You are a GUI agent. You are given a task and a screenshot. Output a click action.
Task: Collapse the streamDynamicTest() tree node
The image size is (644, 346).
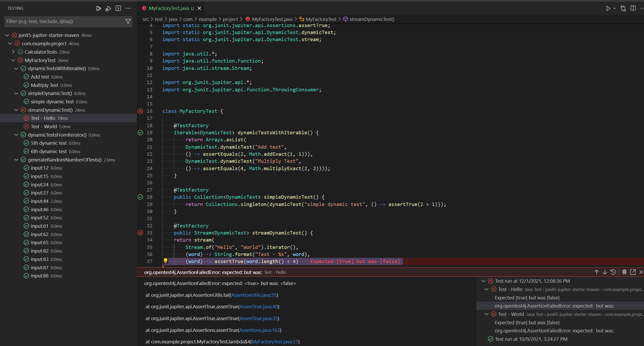[x=16, y=110]
